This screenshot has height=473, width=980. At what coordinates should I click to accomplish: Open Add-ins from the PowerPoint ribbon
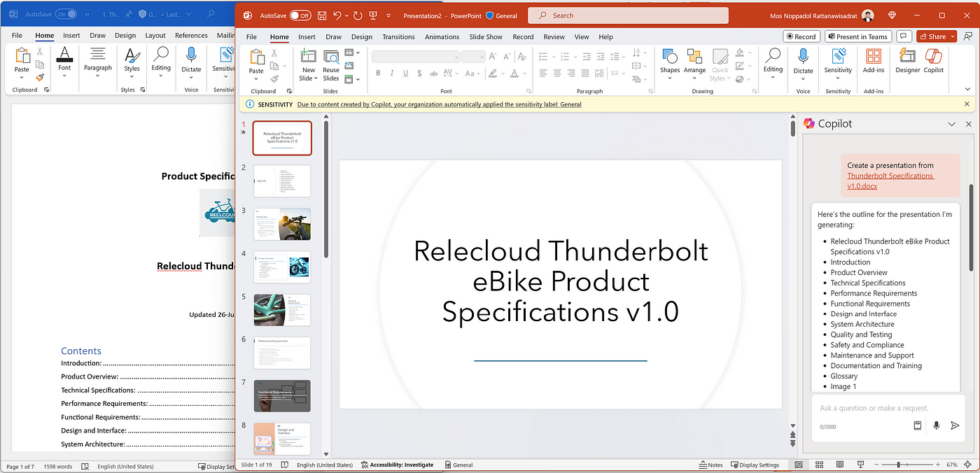[873, 61]
